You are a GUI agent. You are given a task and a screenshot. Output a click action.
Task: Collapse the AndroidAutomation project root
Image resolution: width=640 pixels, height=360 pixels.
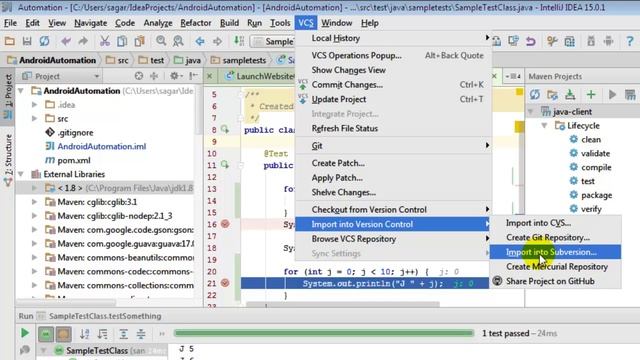(21, 91)
